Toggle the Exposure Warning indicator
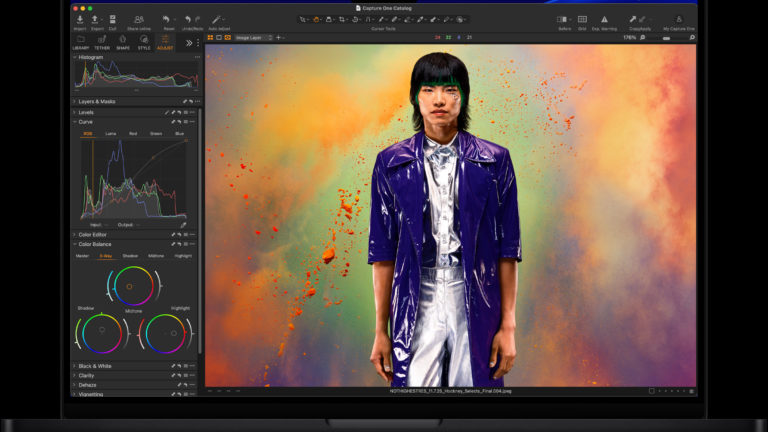The image size is (768, 432). click(x=604, y=19)
